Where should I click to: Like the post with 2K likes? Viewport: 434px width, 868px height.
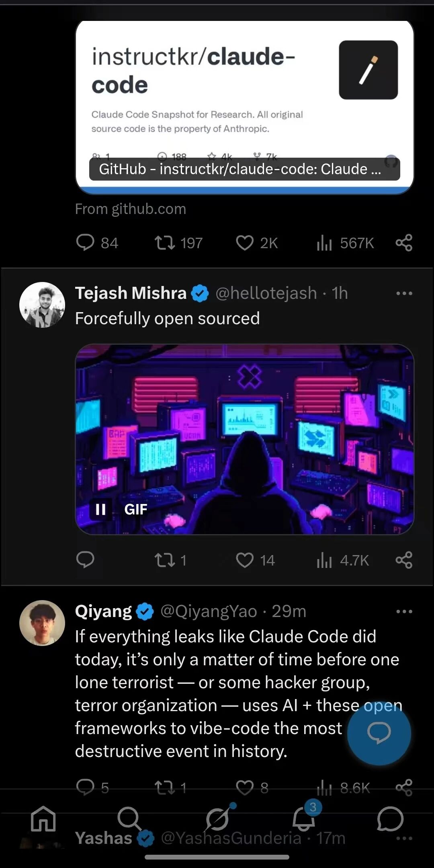(x=245, y=243)
